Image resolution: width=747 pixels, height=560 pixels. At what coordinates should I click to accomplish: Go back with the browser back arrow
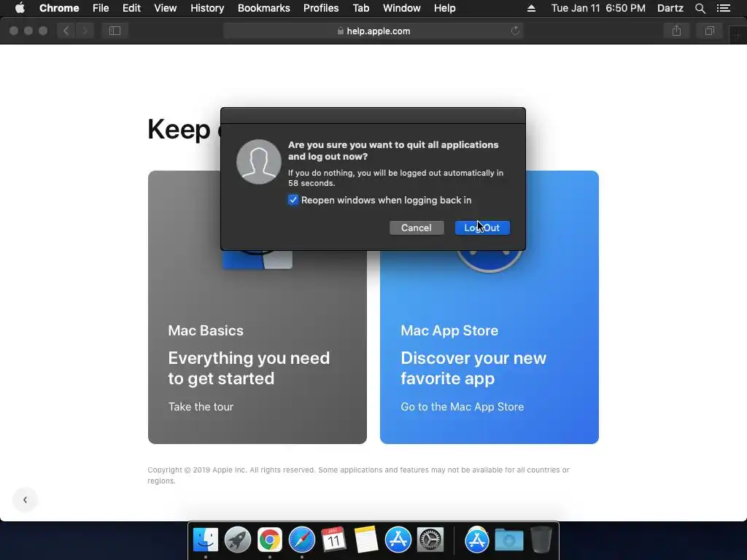(x=66, y=31)
